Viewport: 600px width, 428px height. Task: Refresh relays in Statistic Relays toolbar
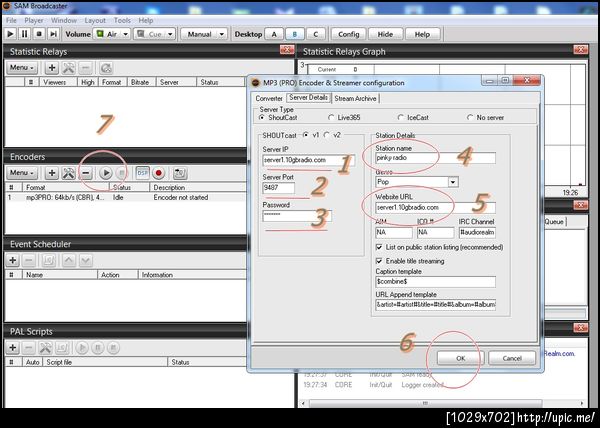click(x=106, y=68)
